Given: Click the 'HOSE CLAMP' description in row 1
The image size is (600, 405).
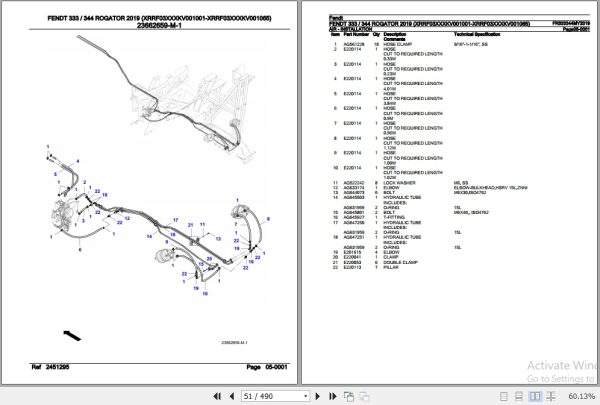Looking at the screenshot, I should (398, 44).
